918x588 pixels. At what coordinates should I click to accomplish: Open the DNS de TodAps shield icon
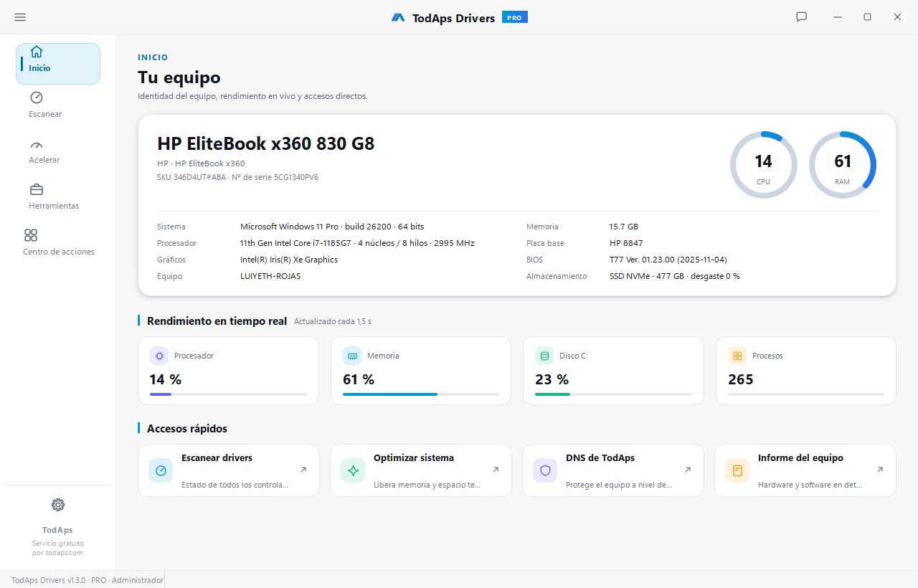pos(545,470)
